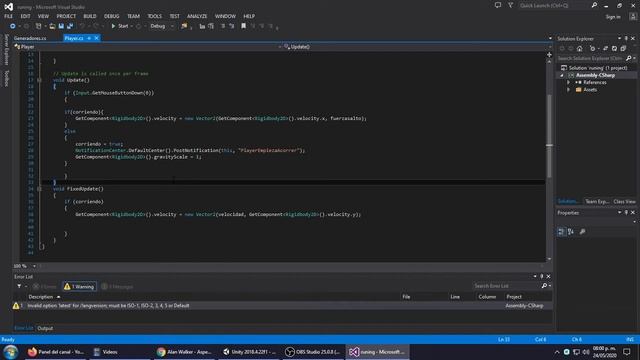Click the feedback speech bubble icon
640x360 pixels.
coord(498,5)
